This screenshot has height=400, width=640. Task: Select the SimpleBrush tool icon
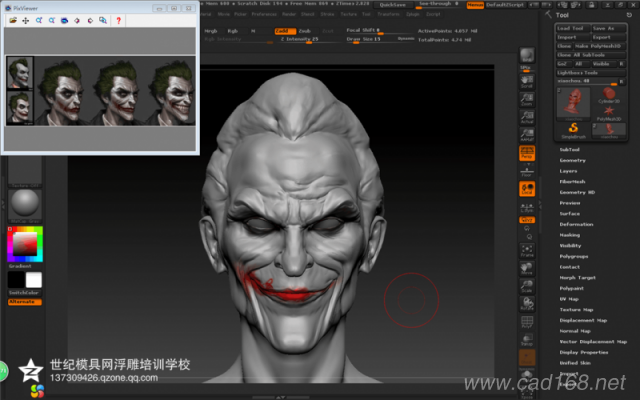coord(573,131)
